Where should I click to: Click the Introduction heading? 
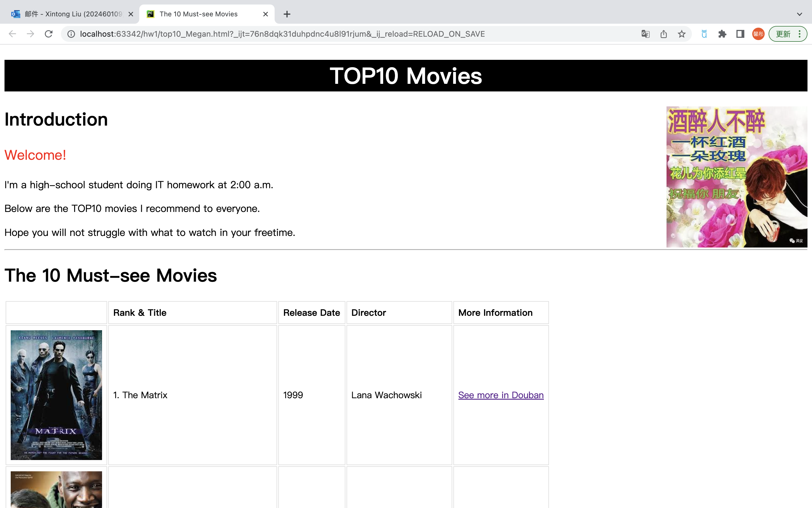coord(56,120)
